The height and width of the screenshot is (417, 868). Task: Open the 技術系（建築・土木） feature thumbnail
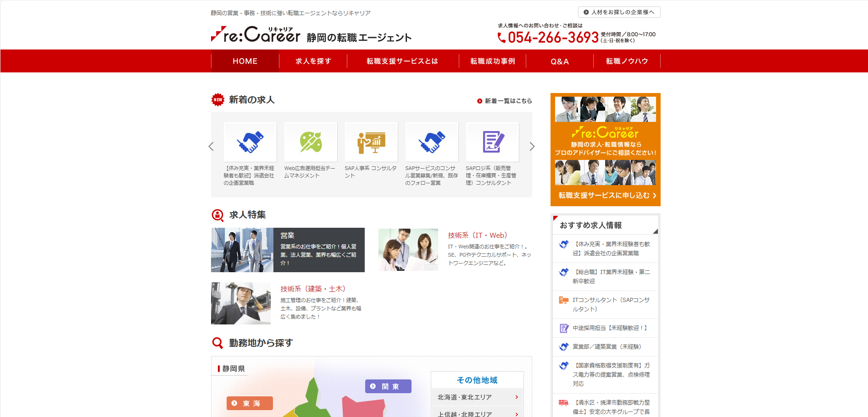[x=241, y=303]
